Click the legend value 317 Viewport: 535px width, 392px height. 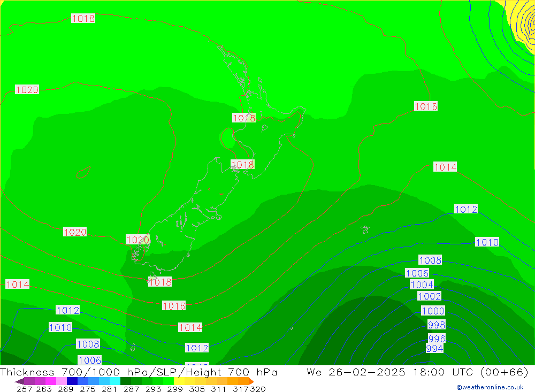tap(241, 389)
